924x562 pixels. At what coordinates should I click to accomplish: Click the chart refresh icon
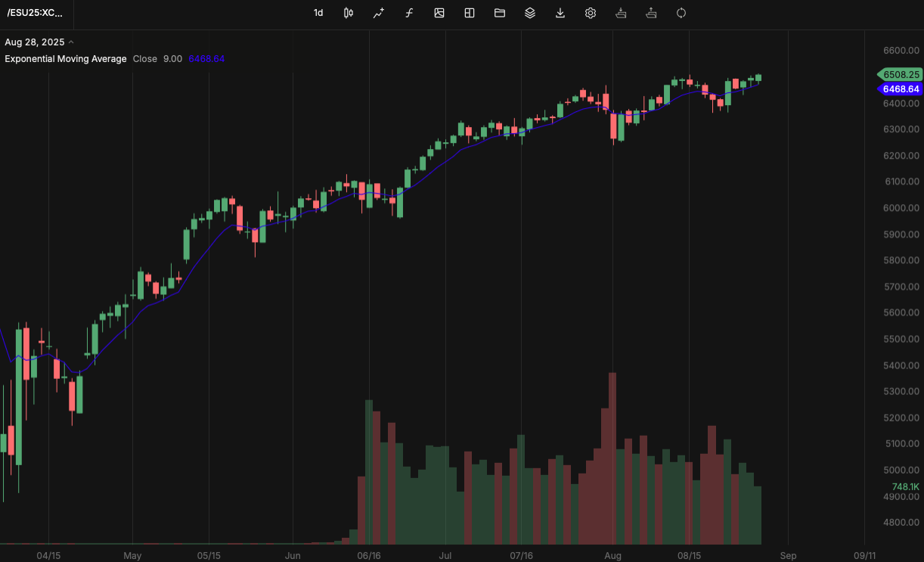click(681, 13)
